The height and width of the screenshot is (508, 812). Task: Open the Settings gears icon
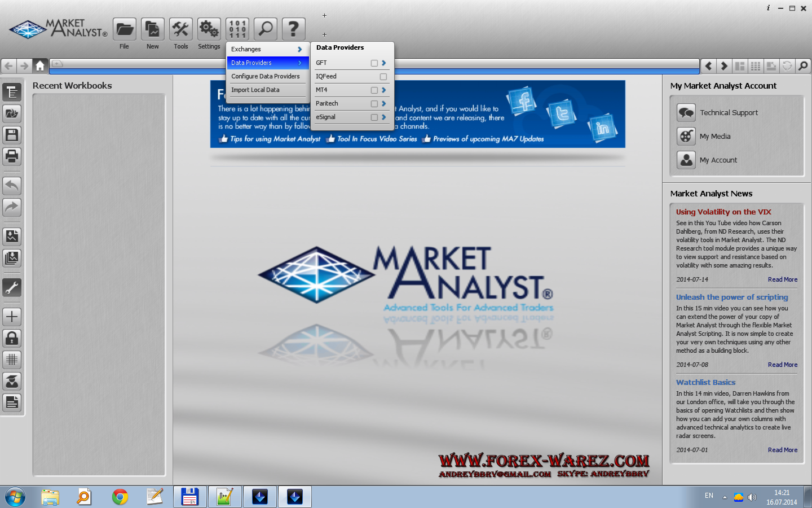pyautogui.click(x=209, y=29)
